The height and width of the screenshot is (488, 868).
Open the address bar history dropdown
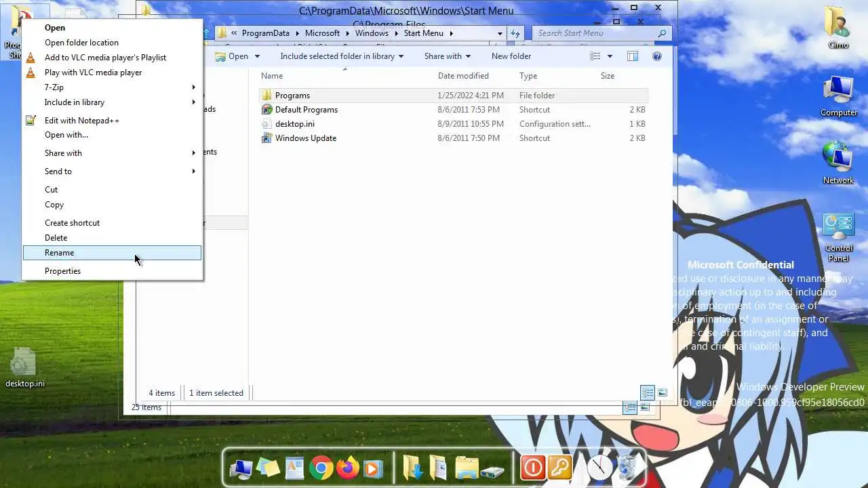(500, 33)
